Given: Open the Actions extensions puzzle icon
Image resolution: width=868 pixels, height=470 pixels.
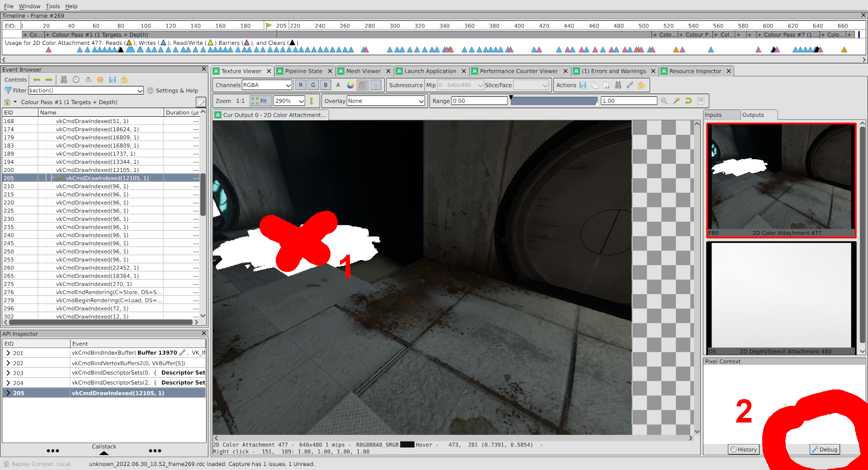Looking at the screenshot, I should point(641,85).
